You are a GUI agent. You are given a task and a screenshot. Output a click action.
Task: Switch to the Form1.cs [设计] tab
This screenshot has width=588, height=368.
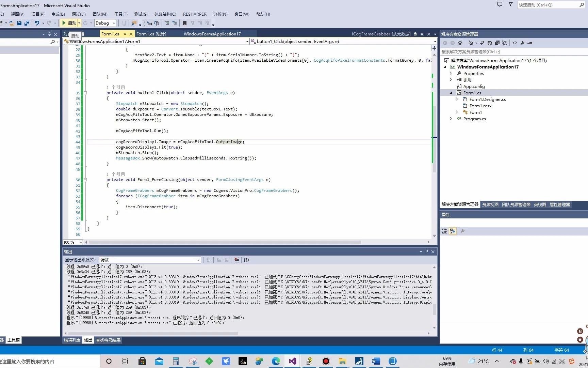151,34
